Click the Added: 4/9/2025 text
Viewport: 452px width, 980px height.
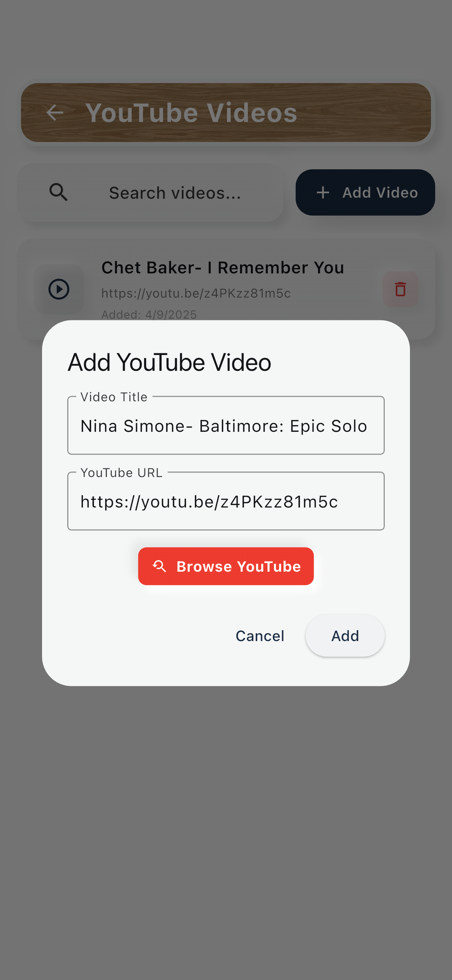pos(149,315)
